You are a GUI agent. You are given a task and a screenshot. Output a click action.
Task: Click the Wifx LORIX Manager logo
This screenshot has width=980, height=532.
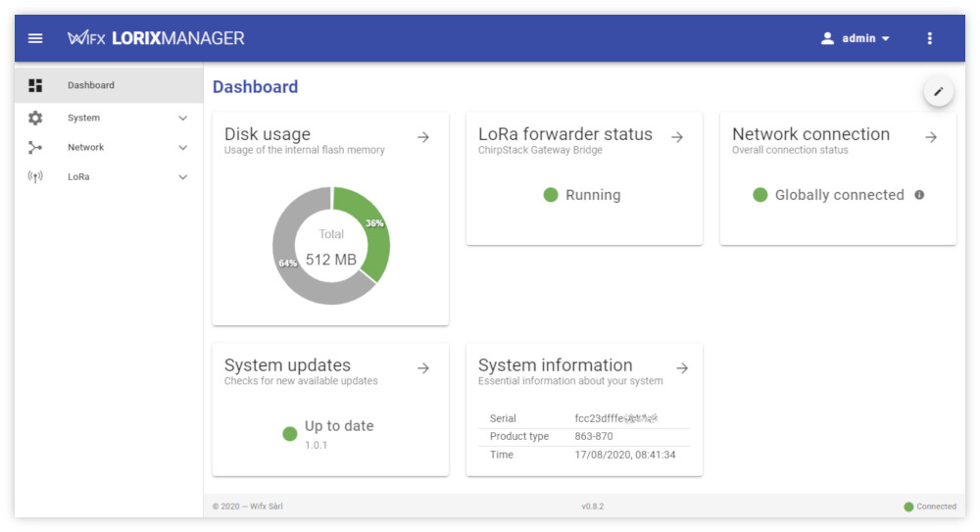pyautogui.click(x=156, y=38)
